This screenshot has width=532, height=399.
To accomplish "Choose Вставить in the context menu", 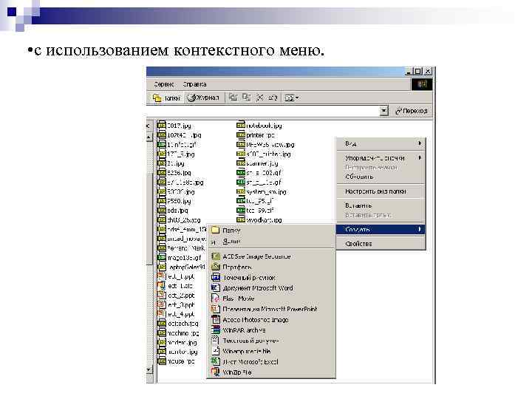I will (x=381, y=205).
